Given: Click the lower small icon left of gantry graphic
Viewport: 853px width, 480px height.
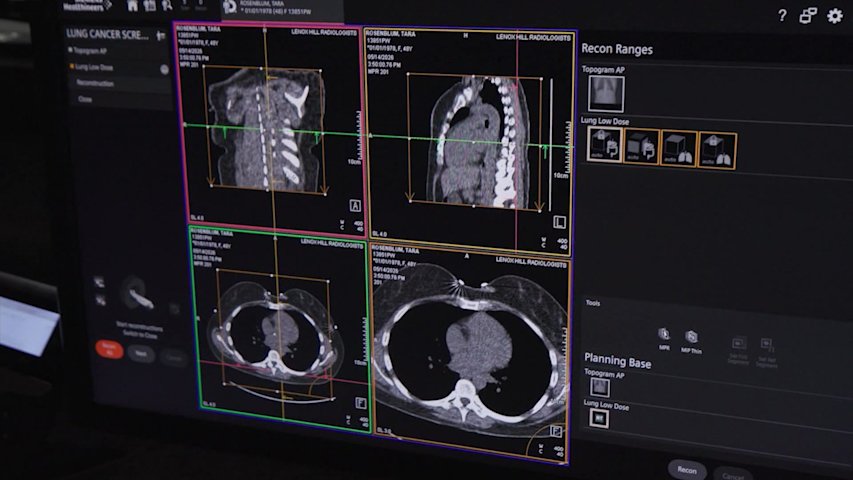Looking at the screenshot, I should [101, 300].
